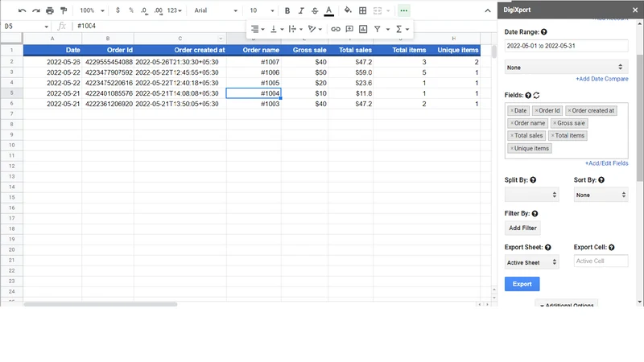Open Date Range help tooltip icon
The height and width of the screenshot is (362, 644).
(x=544, y=32)
